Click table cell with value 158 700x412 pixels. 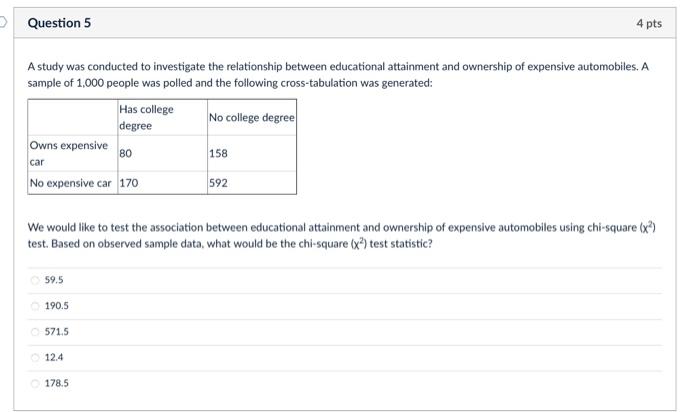tap(252, 154)
